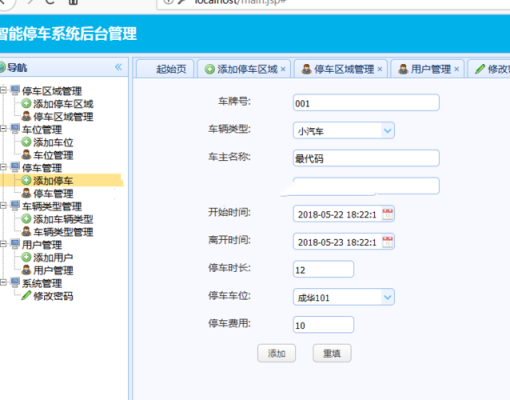Screen dimensions: 510x400
Task: Close the 停车区域管理 tab
Action: point(380,69)
